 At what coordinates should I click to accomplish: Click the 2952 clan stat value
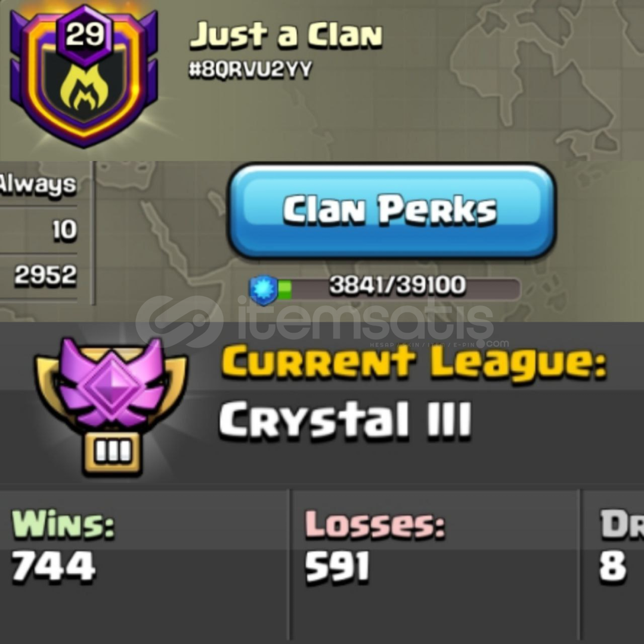(45, 274)
